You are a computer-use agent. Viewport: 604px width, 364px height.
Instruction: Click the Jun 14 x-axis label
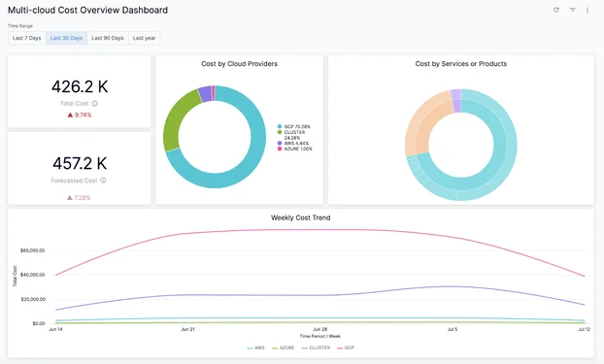pyautogui.click(x=56, y=329)
